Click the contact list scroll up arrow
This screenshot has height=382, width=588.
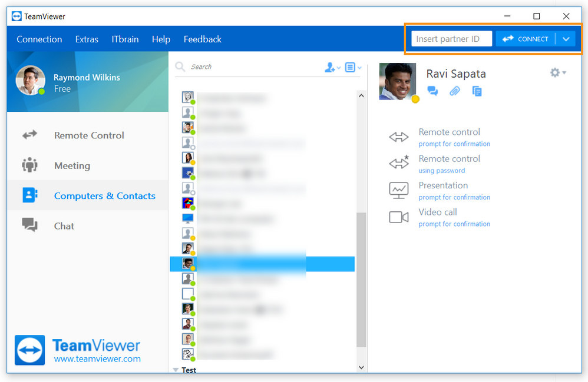[361, 95]
